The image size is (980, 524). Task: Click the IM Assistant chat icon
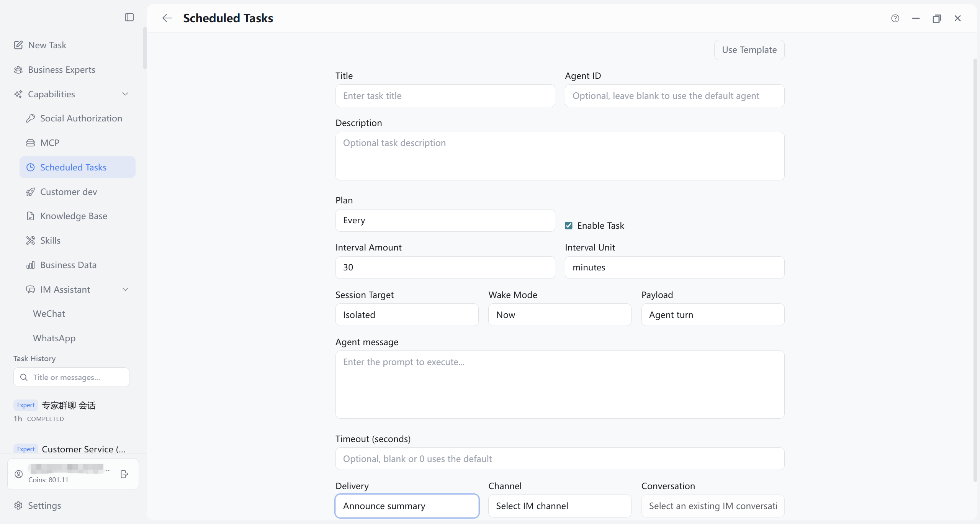[31, 290]
